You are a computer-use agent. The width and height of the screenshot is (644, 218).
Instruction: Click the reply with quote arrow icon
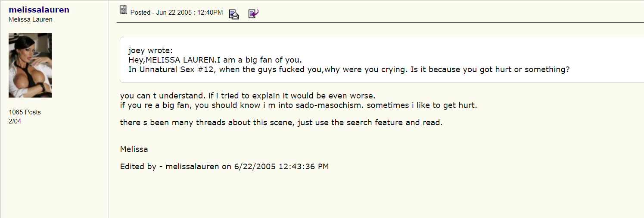253,14
